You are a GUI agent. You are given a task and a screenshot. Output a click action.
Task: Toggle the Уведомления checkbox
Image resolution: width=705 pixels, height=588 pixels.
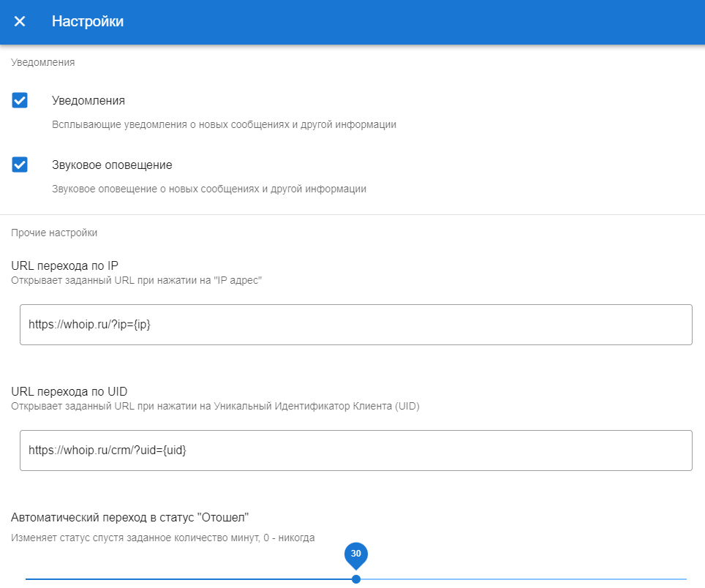[20, 100]
